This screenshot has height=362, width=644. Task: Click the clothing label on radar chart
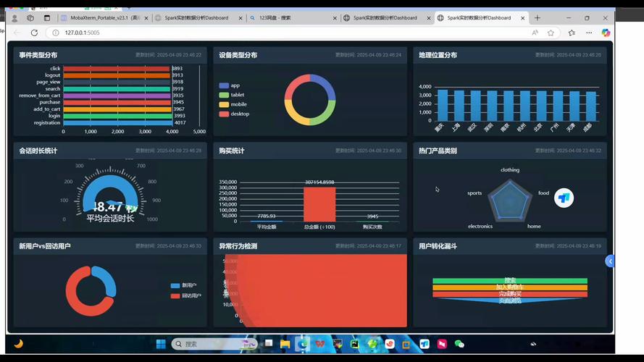pos(510,170)
